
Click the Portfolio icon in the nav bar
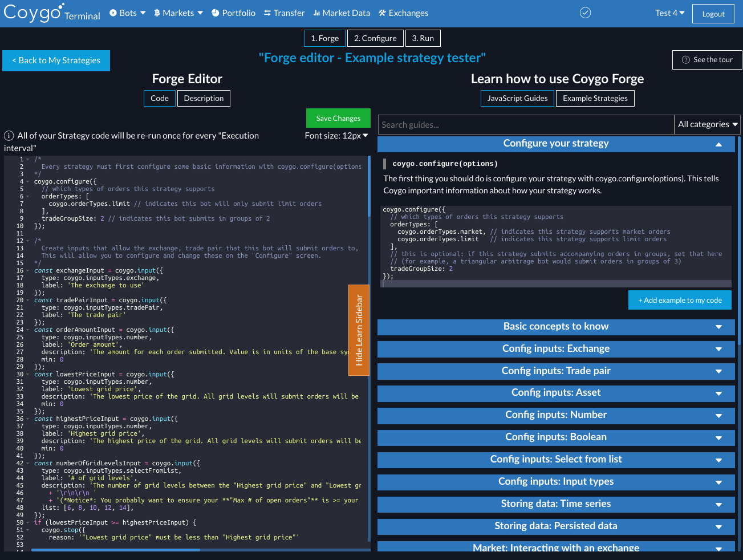pyautogui.click(x=214, y=13)
